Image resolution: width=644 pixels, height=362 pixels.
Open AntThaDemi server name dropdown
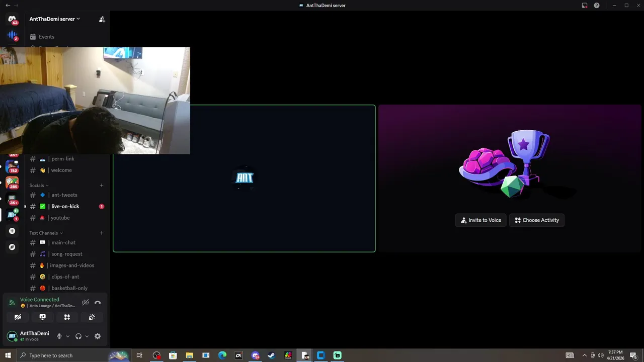(x=55, y=19)
